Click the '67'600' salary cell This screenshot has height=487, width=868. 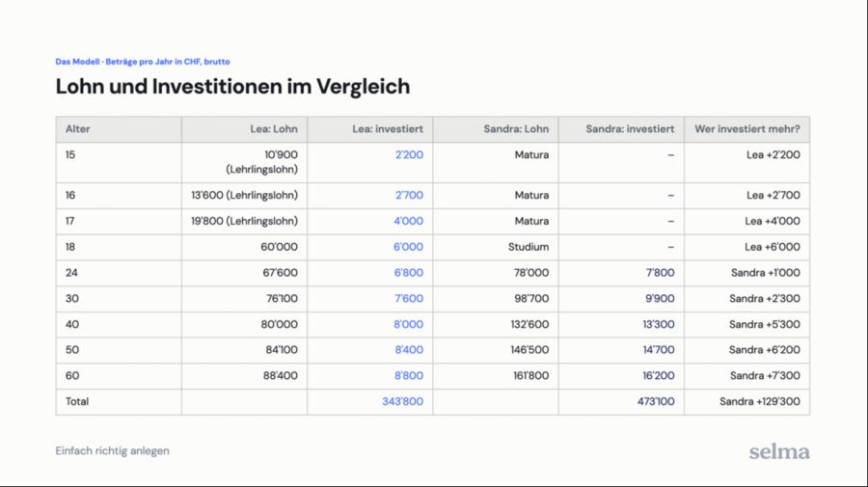click(244, 273)
